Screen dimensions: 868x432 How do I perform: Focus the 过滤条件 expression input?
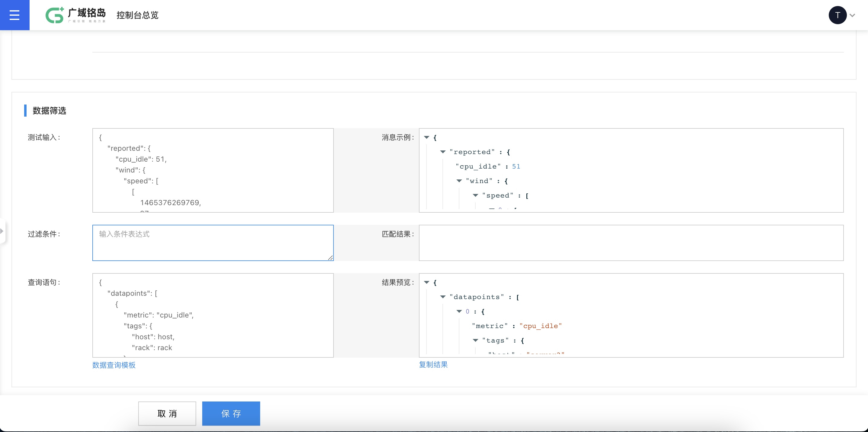pyautogui.click(x=213, y=243)
